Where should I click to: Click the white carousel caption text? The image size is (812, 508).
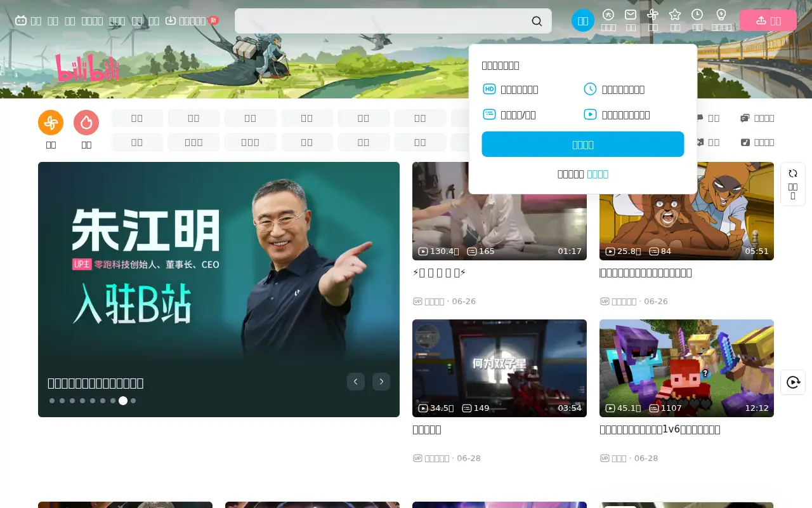(96, 383)
